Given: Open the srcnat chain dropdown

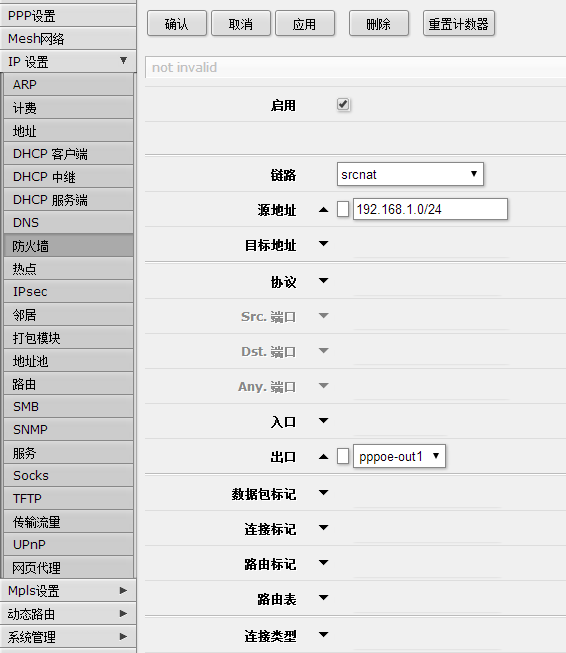Looking at the screenshot, I should [410, 174].
